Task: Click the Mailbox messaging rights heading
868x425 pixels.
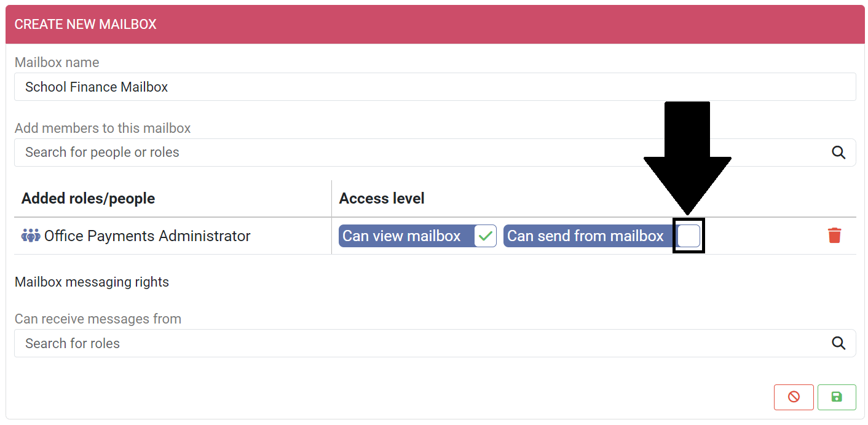Action: 92,282
